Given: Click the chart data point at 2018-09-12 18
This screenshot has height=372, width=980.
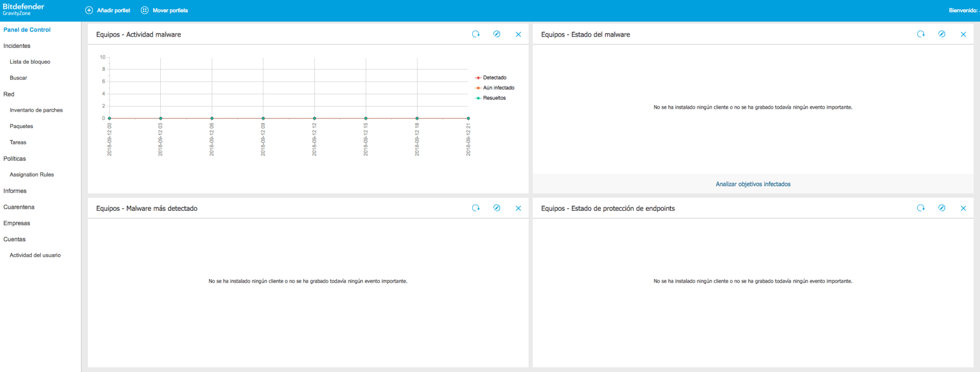Looking at the screenshot, I should pyautogui.click(x=417, y=118).
